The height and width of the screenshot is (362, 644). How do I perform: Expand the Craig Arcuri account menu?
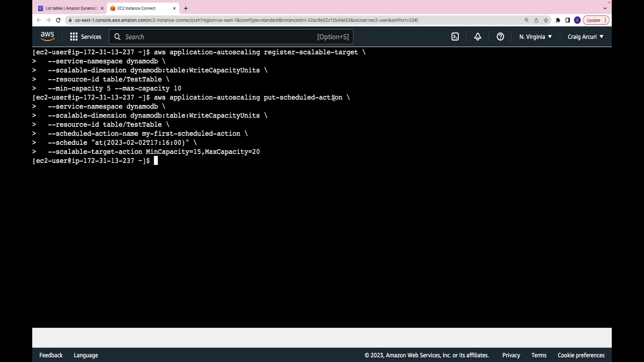point(585,37)
